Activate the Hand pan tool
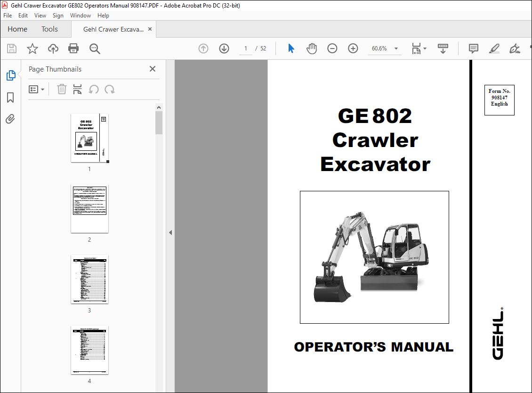The width and height of the screenshot is (532, 393). [x=312, y=49]
